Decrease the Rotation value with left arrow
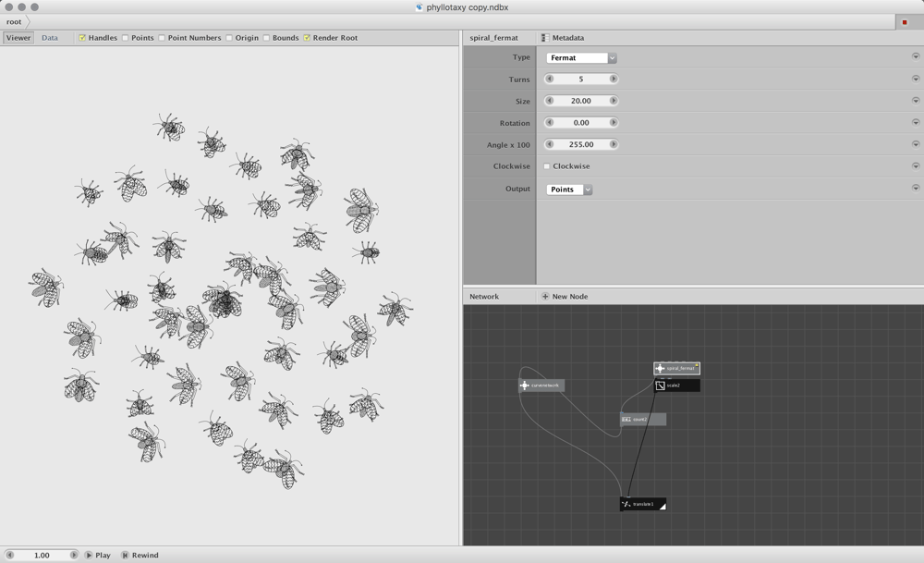 [x=550, y=123]
